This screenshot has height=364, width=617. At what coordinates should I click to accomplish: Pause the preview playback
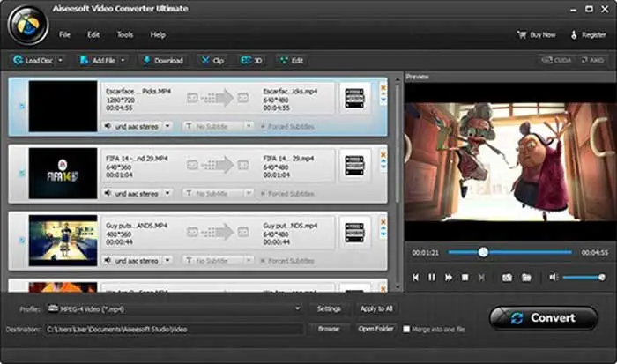click(x=432, y=277)
